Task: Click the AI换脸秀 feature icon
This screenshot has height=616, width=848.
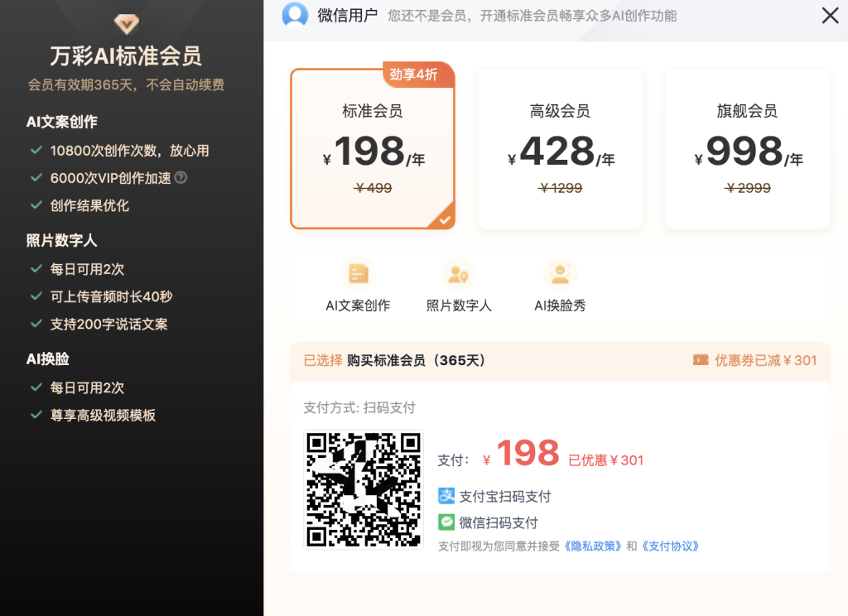Action: click(x=560, y=274)
